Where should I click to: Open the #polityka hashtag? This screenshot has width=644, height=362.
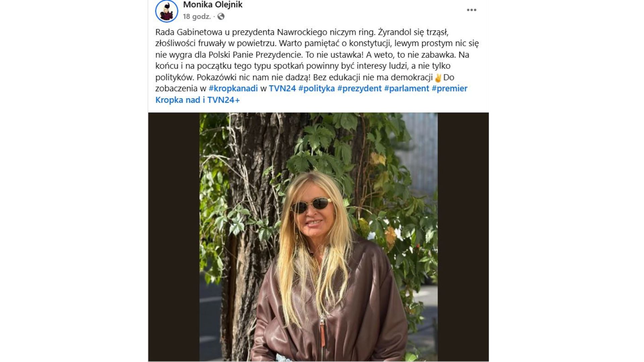point(316,88)
